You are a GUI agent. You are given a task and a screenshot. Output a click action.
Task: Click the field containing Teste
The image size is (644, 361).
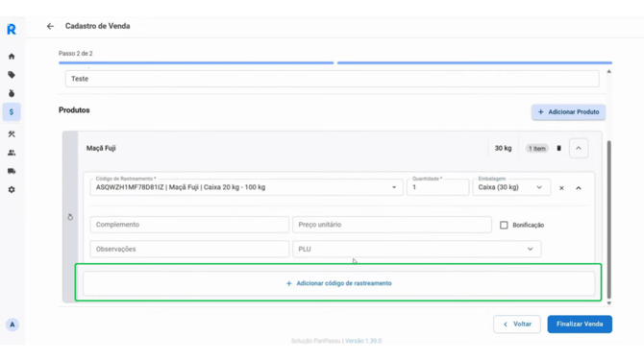pyautogui.click(x=332, y=79)
